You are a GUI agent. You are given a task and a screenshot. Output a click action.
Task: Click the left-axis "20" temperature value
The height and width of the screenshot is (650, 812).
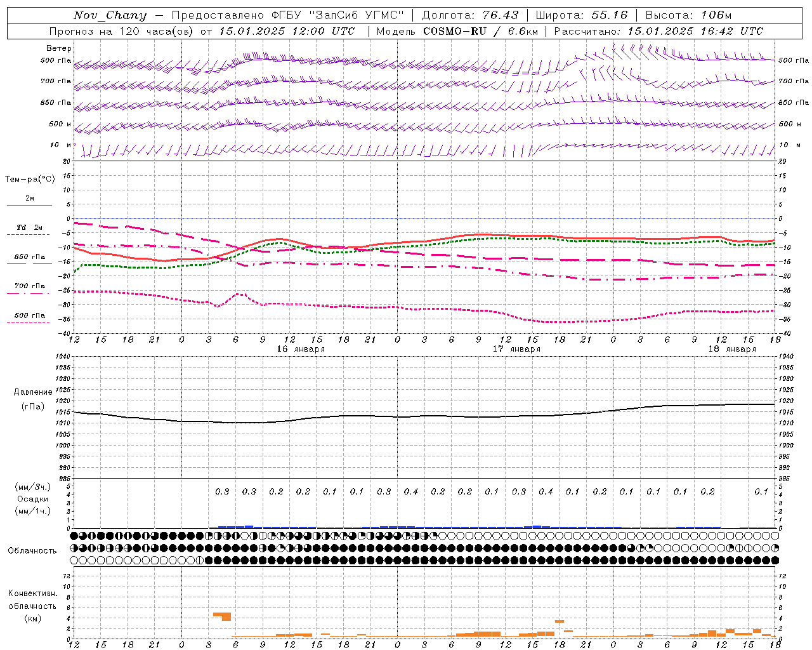point(67,161)
